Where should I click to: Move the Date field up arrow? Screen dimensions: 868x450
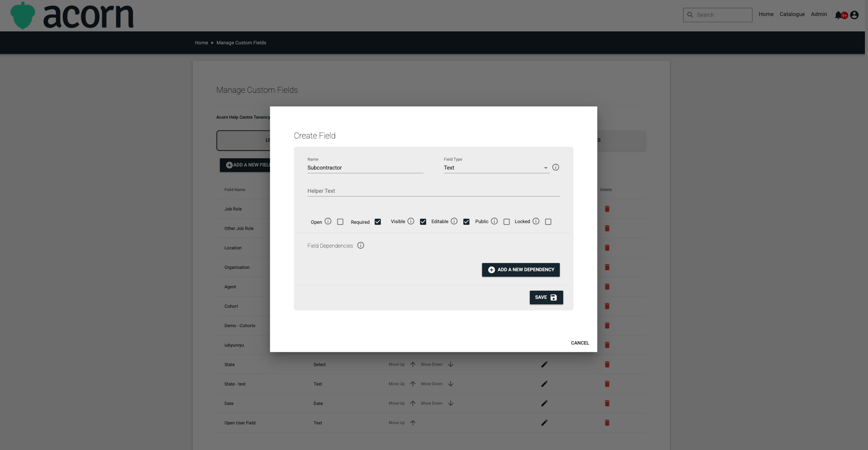click(413, 403)
